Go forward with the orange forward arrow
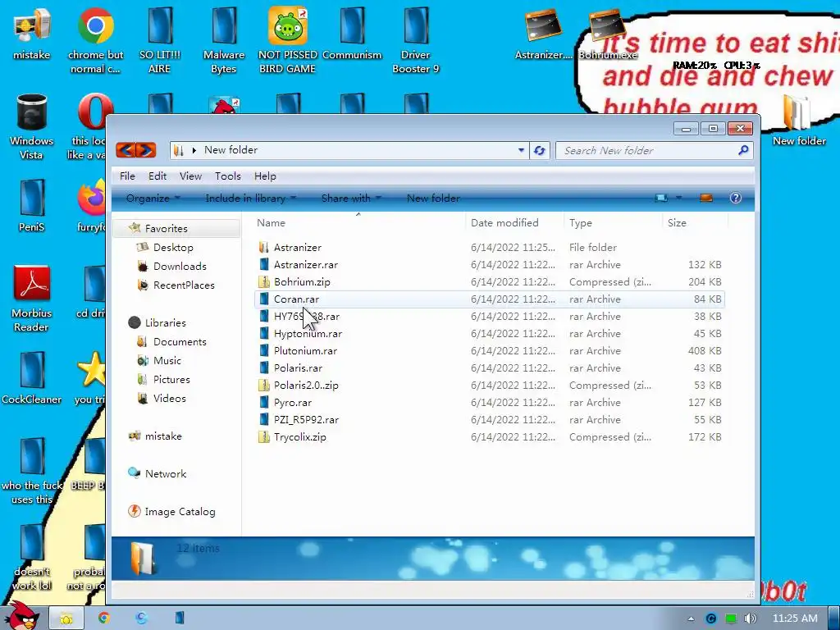The width and height of the screenshot is (840, 630). tap(146, 151)
